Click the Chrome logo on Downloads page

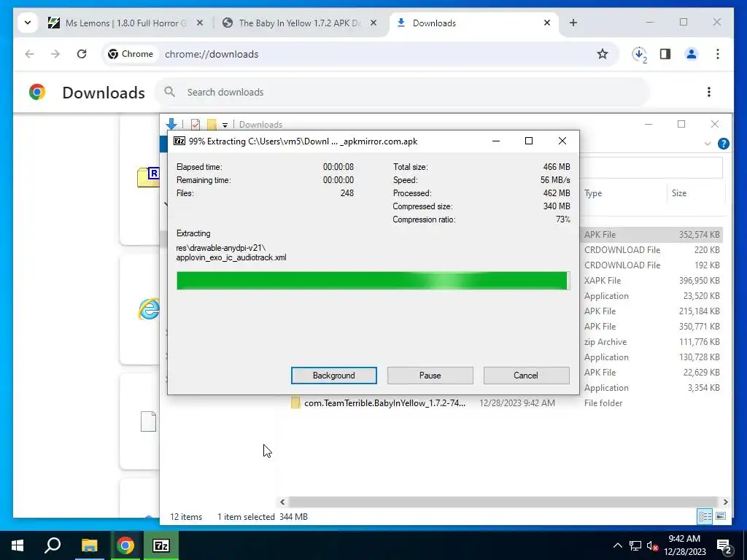pos(37,92)
